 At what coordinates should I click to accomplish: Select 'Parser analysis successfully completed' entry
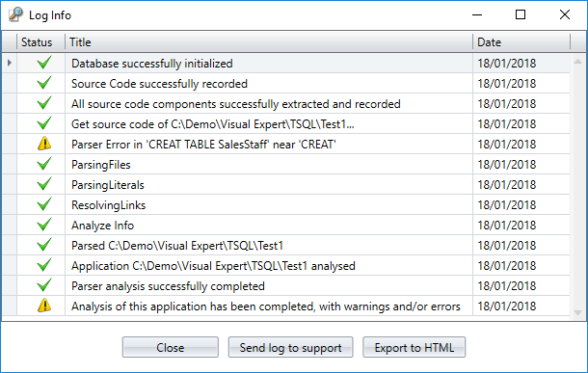(168, 286)
